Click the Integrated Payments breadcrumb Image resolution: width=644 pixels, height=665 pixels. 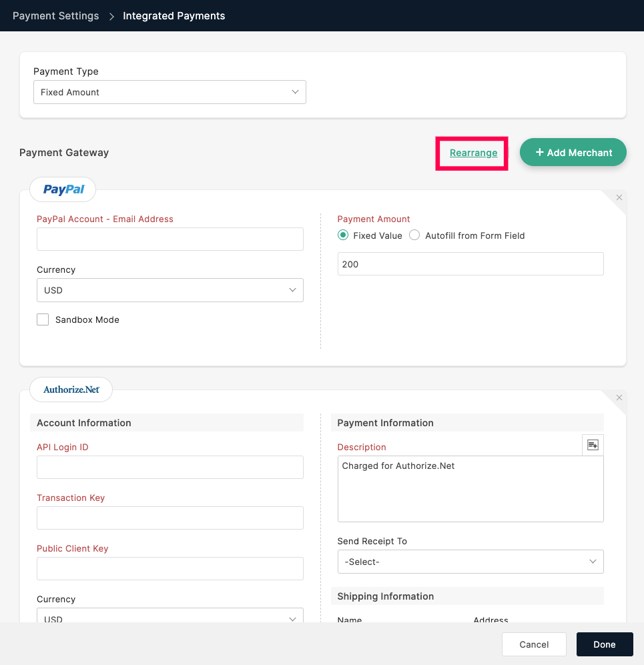click(174, 16)
